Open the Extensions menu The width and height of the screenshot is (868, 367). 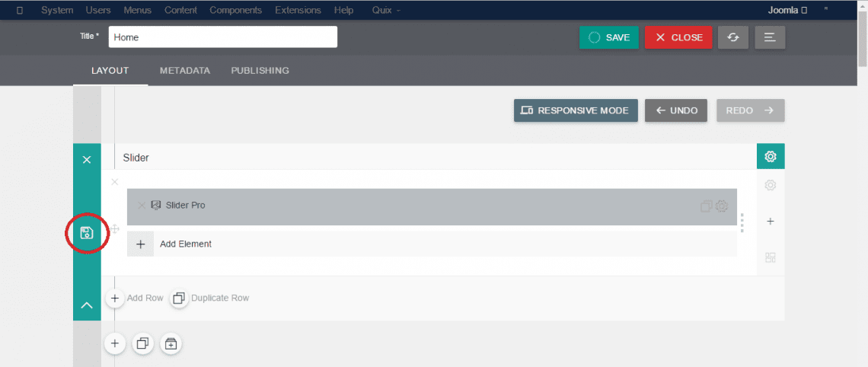298,10
